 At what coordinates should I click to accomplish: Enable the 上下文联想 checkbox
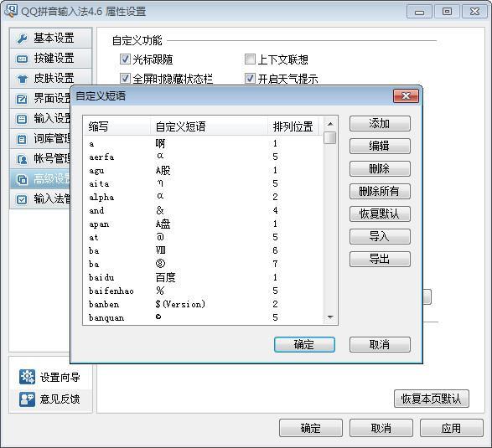tap(250, 59)
